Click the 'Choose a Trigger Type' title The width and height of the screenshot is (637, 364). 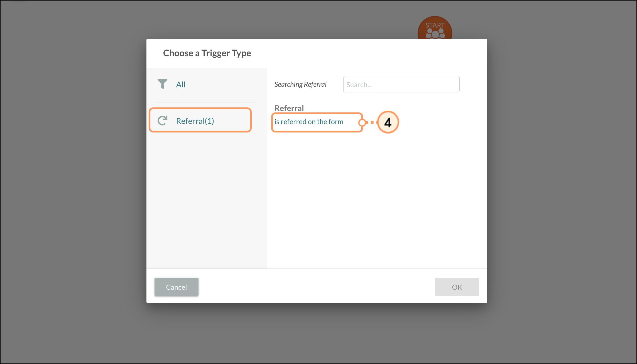point(207,53)
